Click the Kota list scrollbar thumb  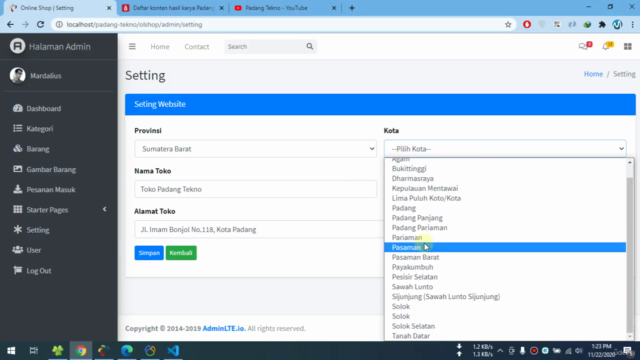click(630, 255)
